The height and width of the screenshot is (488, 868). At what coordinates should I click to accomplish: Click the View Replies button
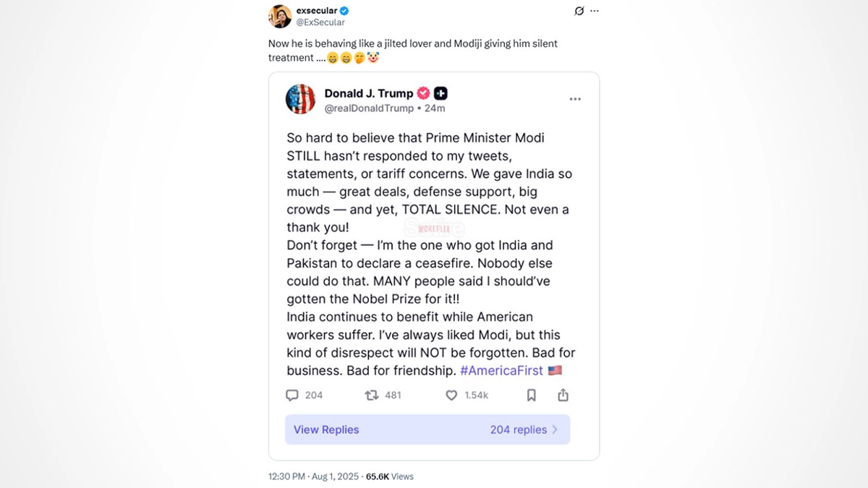pos(326,429)
